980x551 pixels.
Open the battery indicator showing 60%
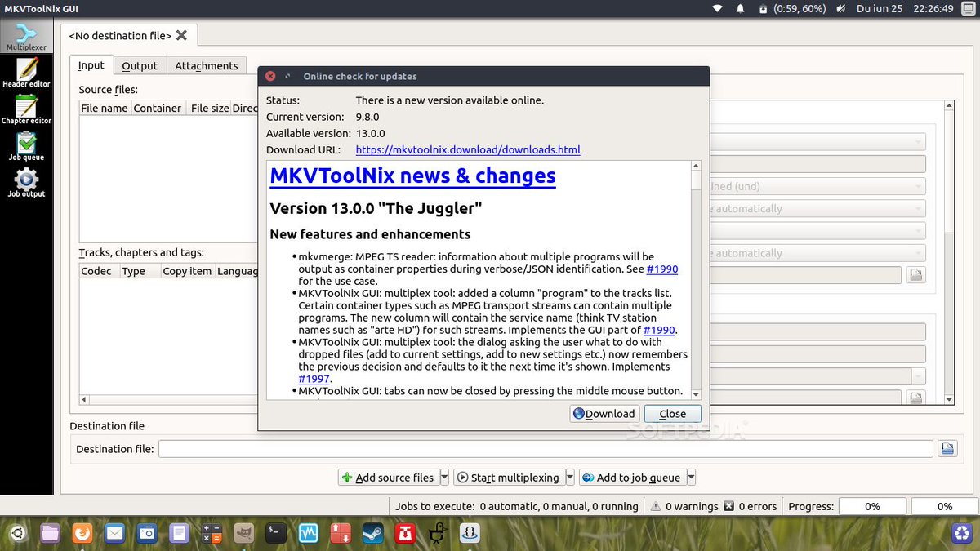(791, 9)
